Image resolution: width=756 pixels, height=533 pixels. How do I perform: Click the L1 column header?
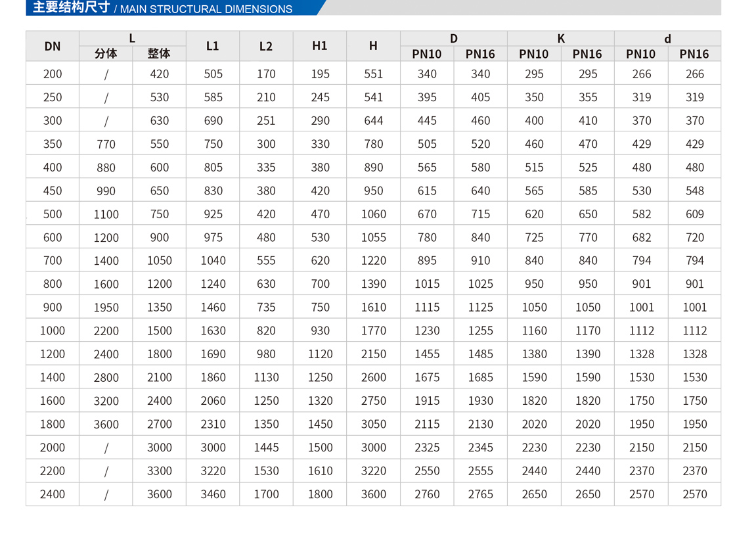click(x=213, y=46)
